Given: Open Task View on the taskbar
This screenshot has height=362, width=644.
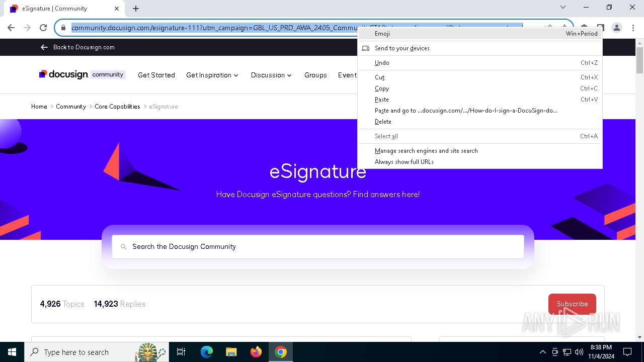Looking at the screenshot, I should tap(181, 352).
